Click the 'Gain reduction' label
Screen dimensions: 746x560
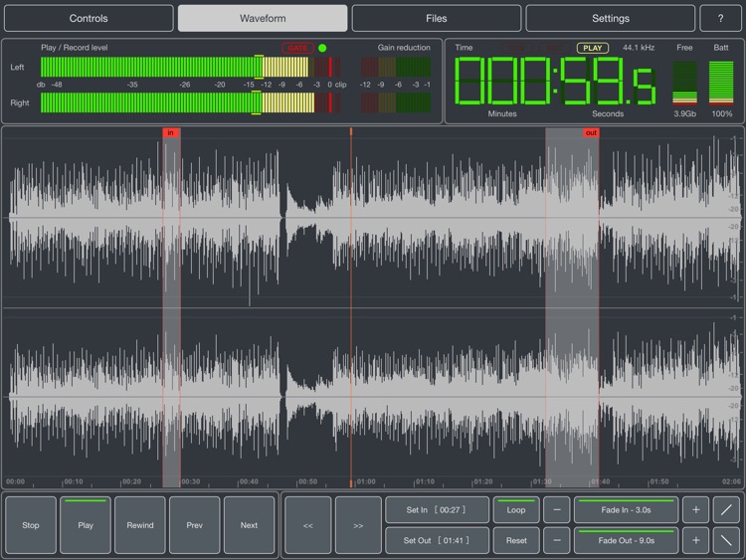point(404,48)
